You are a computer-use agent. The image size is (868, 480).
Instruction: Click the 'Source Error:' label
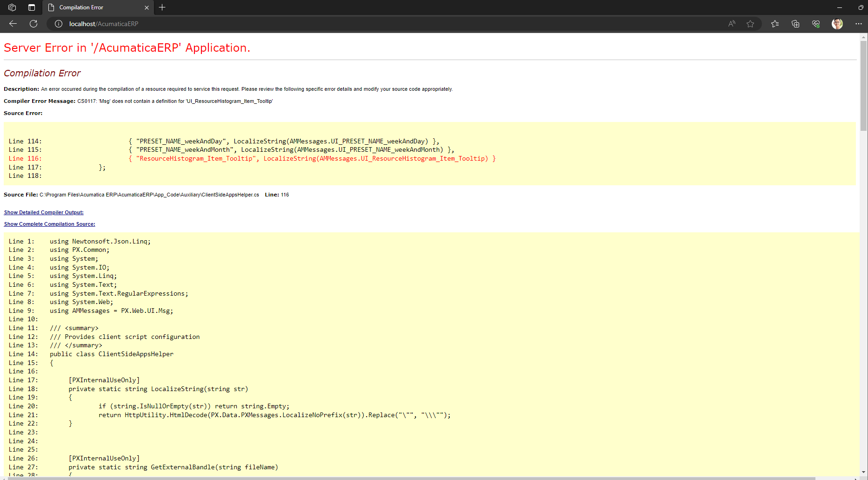[x=23, y=113]
